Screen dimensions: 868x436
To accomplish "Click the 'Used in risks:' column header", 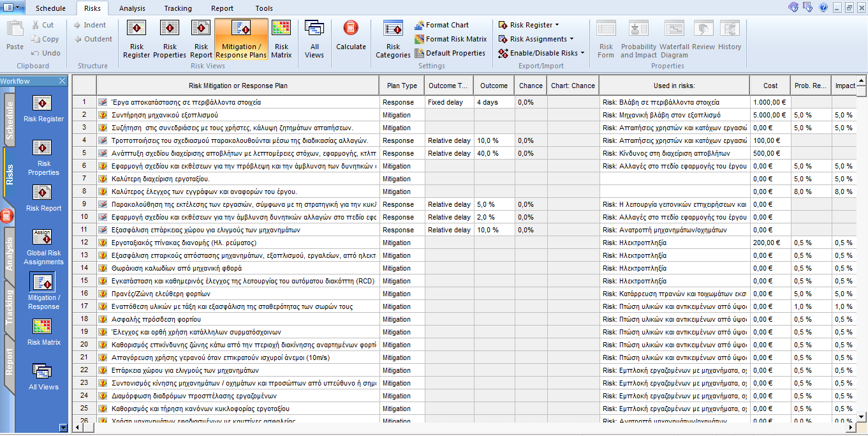I will click(674, 86).
